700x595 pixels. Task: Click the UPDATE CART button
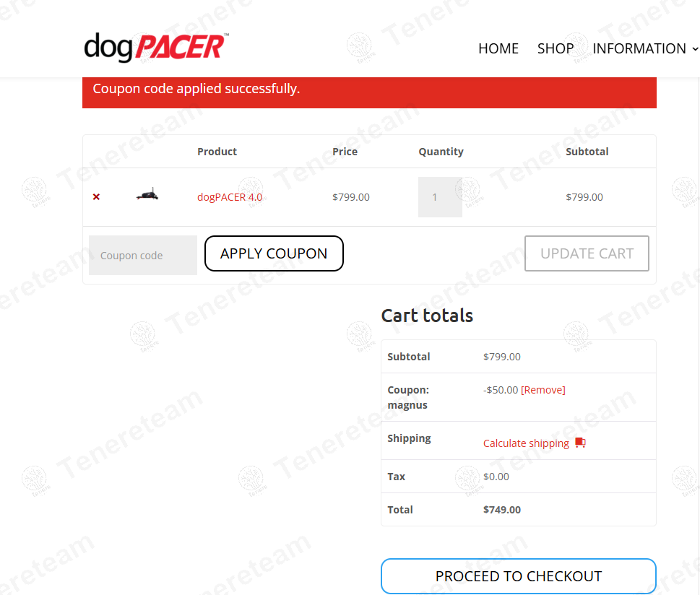click(x=587, y=253)
